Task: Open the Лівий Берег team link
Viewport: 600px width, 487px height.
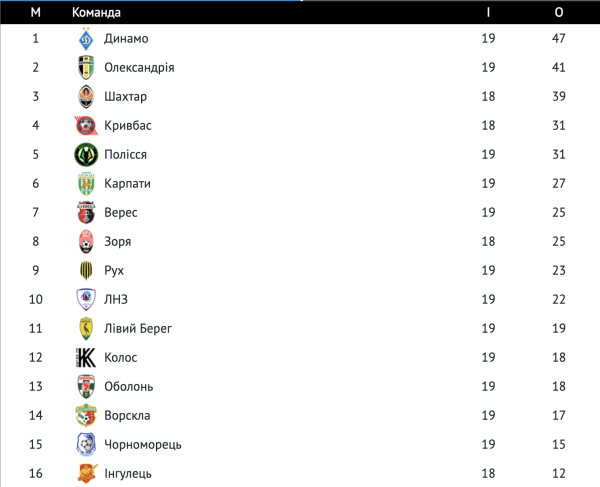Action: click(x=136, y=329)
